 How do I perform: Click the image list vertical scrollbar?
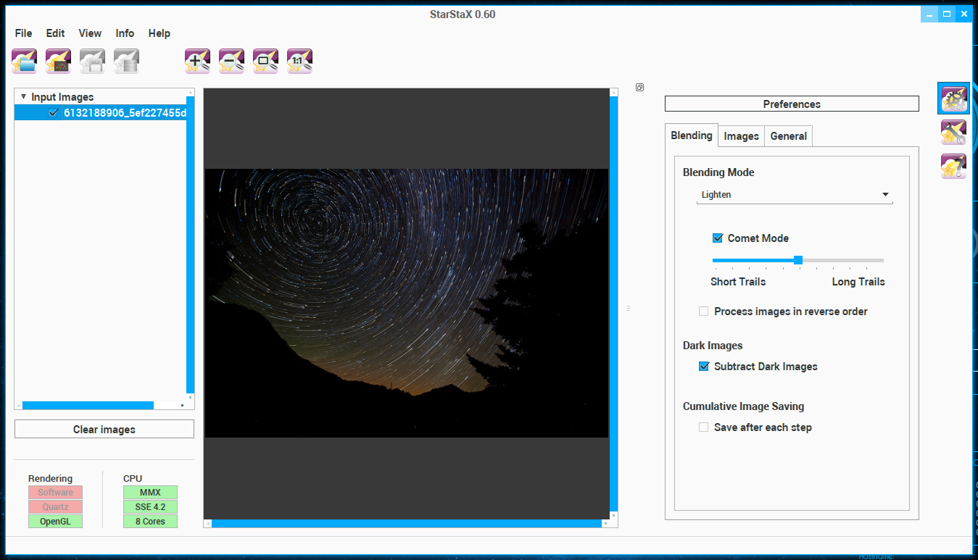tap(191, 246)
